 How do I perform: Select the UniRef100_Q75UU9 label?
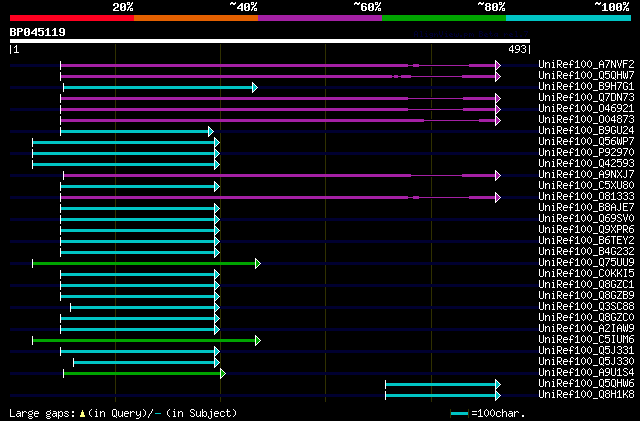coord(586,263)
